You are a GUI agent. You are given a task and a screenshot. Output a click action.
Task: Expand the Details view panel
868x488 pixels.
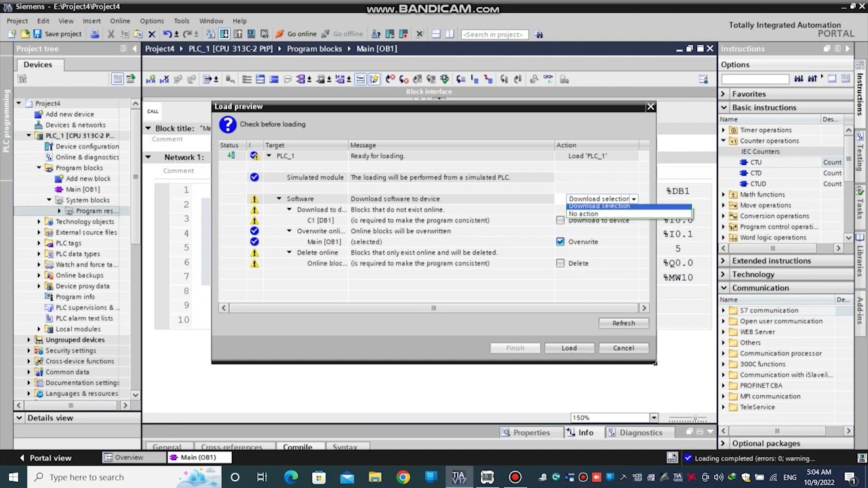[19, 418]
